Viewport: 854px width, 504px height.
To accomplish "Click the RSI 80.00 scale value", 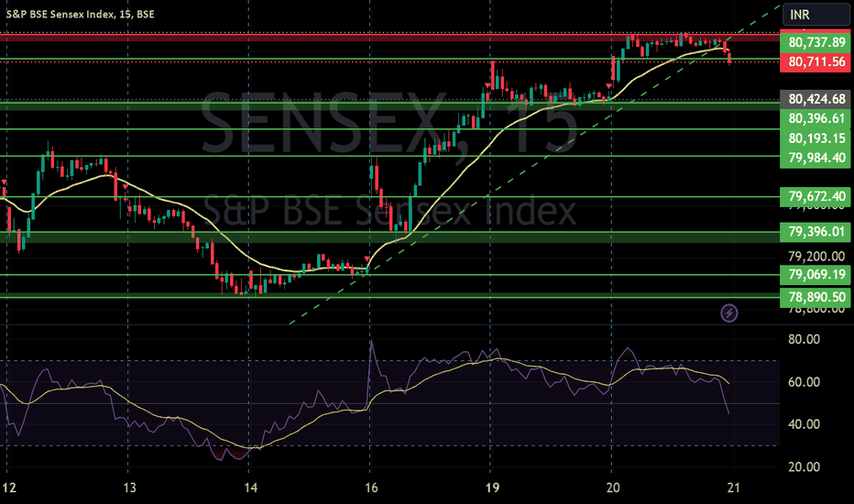I will coord(804,339).
